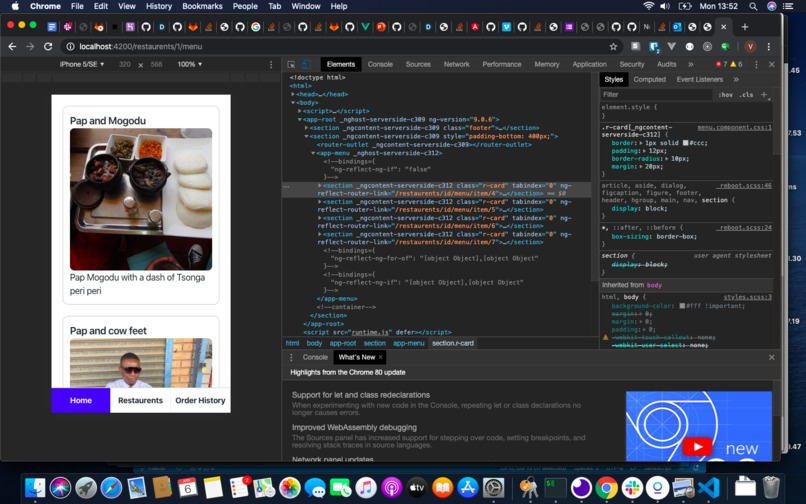Show more DevTools tabs chevron
Image resolution: width=806 pixels, height=504 pixels.
(690, 64)
